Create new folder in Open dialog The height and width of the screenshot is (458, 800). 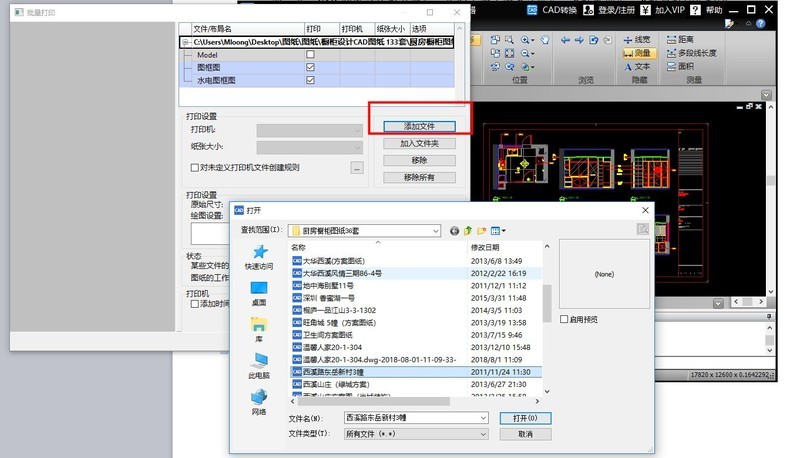(481, 230)
